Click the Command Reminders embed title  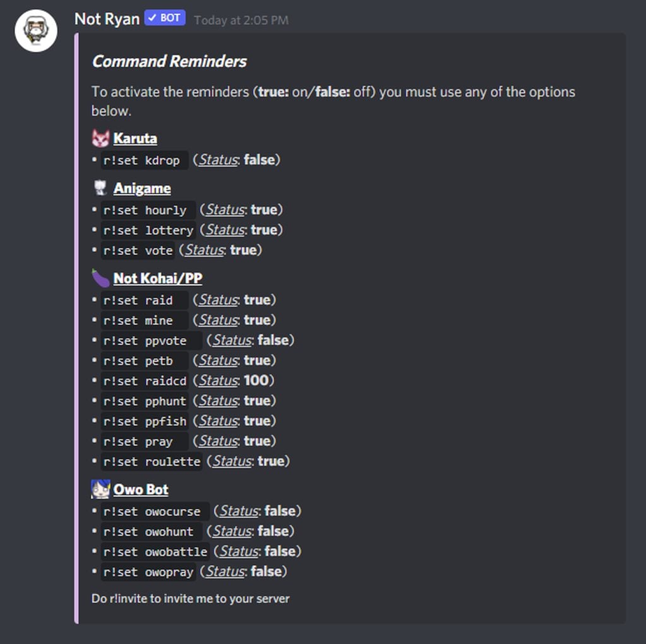pyautogui.click(x=169, y=61)
